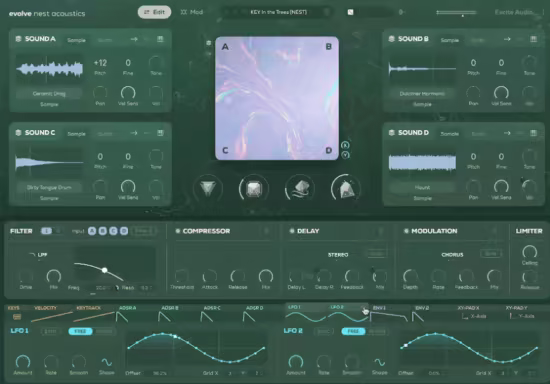Click the wavy crystal macro icon
Screen dimensions: 550x384
tap(300, 188)
